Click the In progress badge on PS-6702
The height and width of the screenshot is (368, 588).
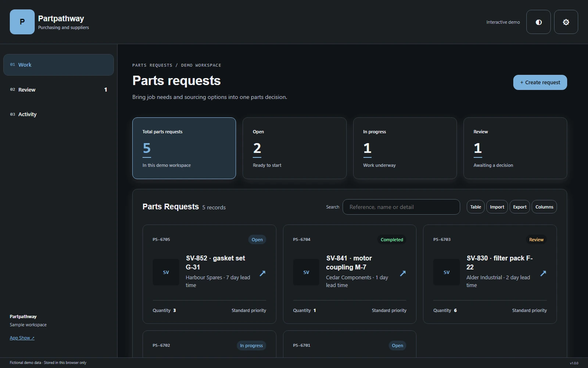click(251, 346)
